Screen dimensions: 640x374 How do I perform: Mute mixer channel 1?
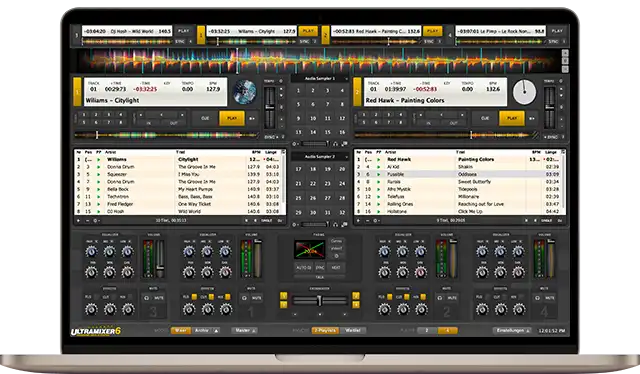[256, 298]
